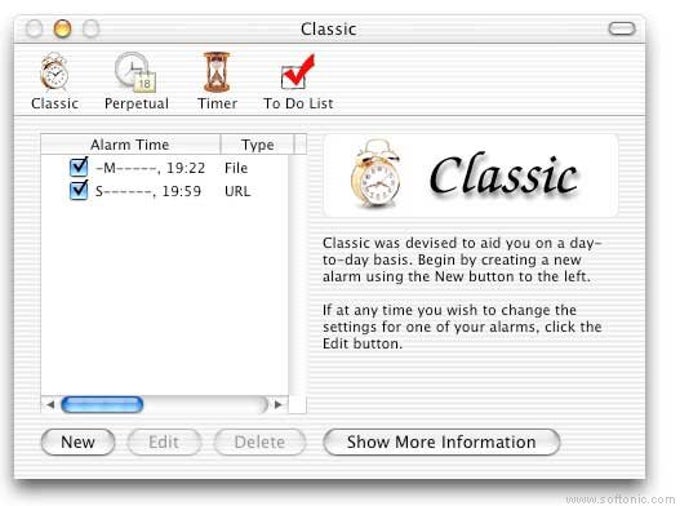Sort by Alarm Time column header
This screenshot has height=506, width=680.
pos(131,144)
